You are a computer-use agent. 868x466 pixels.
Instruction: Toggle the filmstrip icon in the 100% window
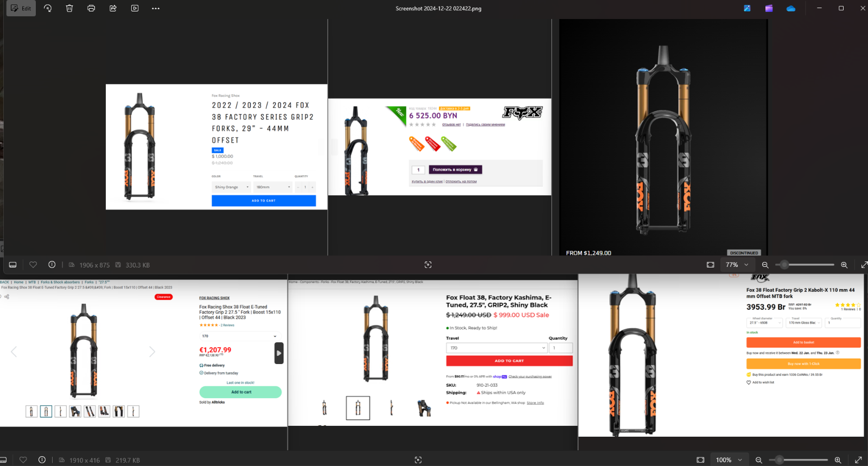pyautogui.click(x=3, y=460)
